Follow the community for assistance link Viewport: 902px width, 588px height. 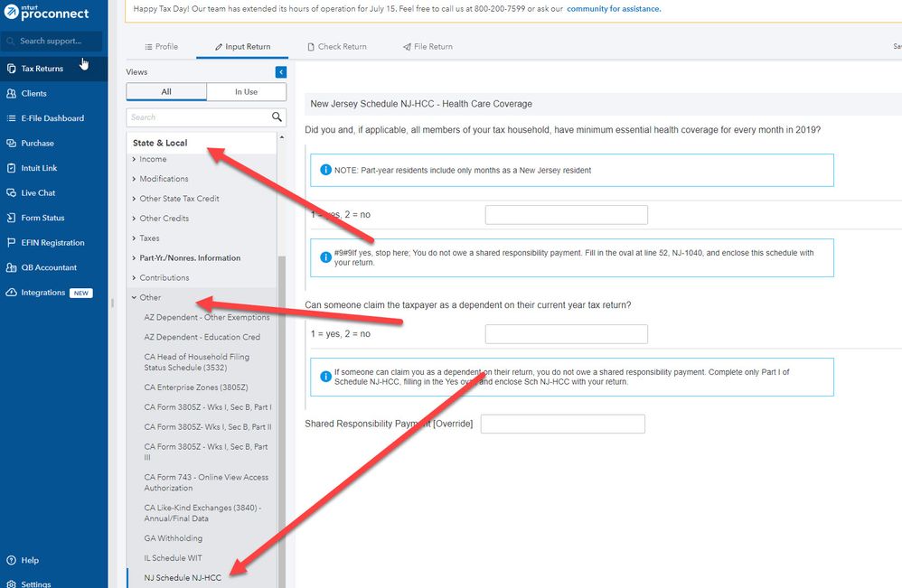click(613, 9)
